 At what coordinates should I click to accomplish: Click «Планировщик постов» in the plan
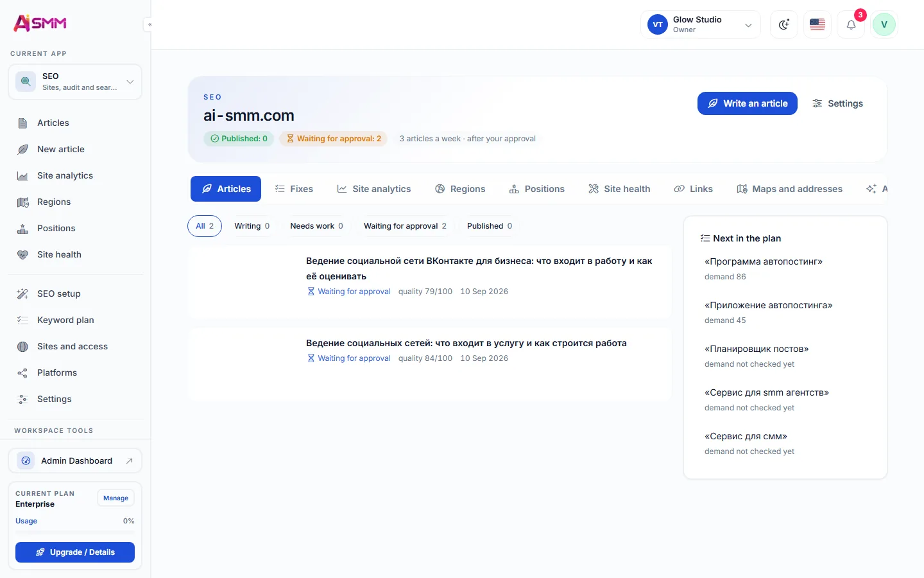[757, 349]
